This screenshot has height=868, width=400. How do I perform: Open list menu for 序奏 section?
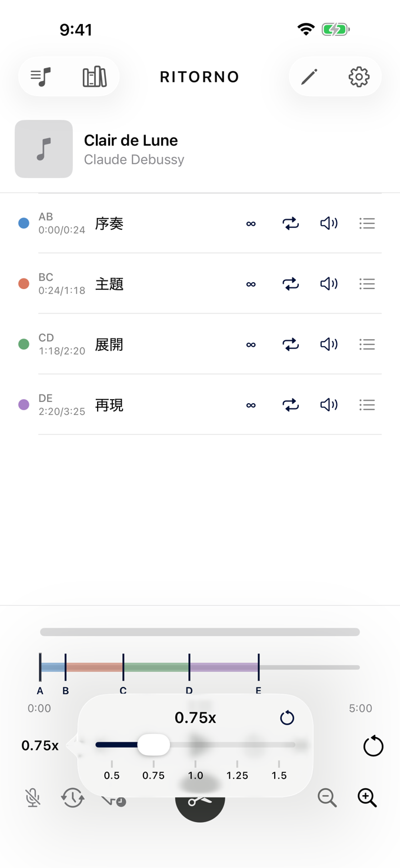[367, 223]
